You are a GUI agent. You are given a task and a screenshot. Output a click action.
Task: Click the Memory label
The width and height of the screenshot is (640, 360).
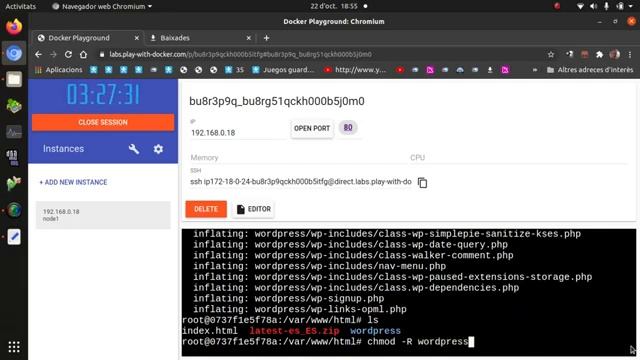click(x=204, y=158)
